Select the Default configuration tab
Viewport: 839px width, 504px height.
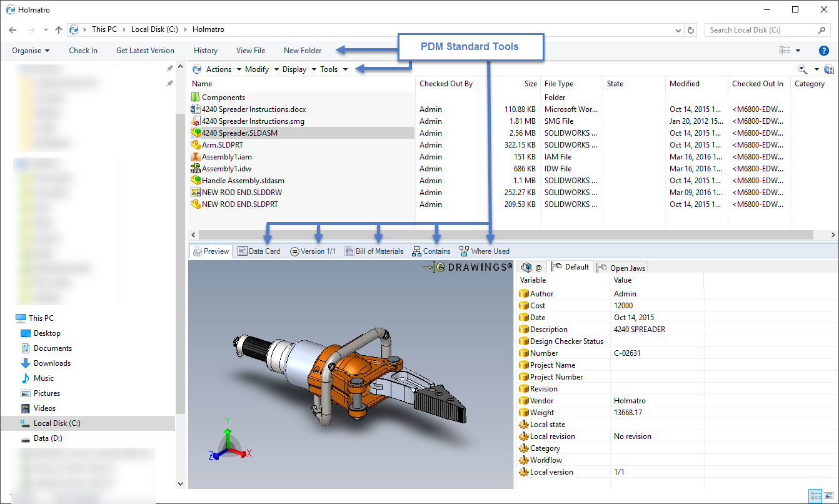(571, 267)
